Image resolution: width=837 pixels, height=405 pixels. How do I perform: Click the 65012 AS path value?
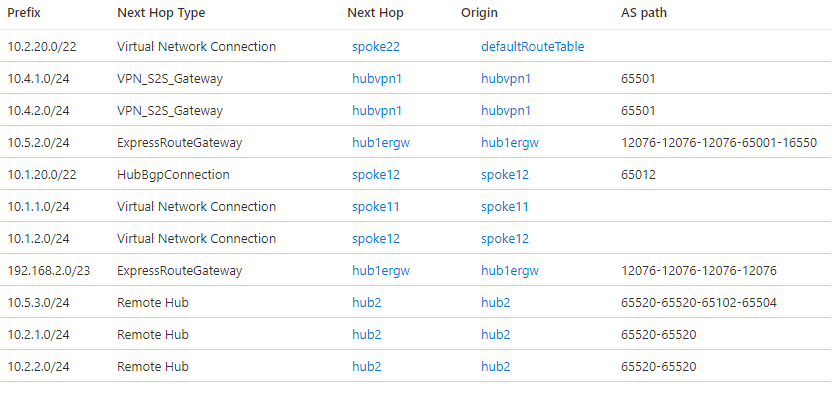click(x=638, y=175)
